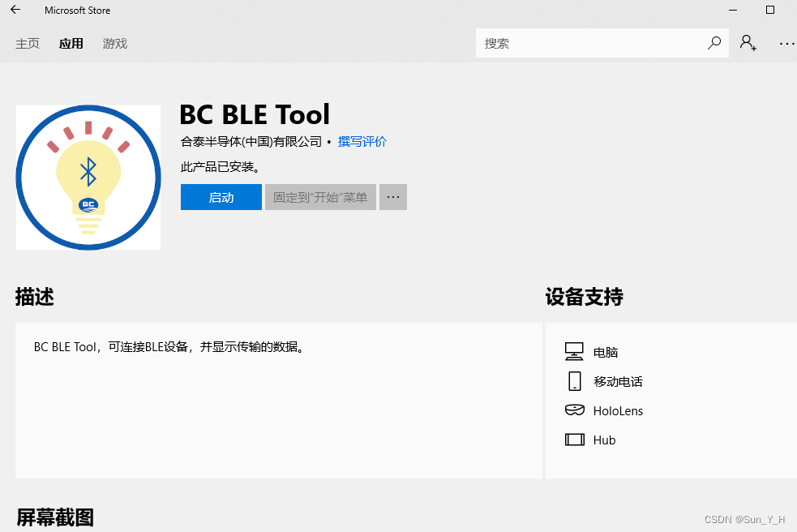Maximize the Microsoft Store window
This screenshot has height=532, width=797.
point(770,10)
